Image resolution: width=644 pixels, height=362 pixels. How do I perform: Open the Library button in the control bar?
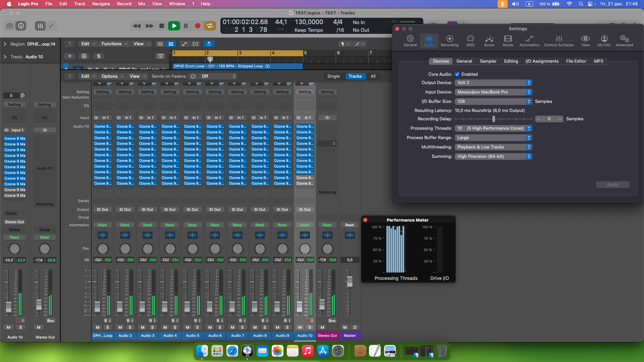pos(10,26)
